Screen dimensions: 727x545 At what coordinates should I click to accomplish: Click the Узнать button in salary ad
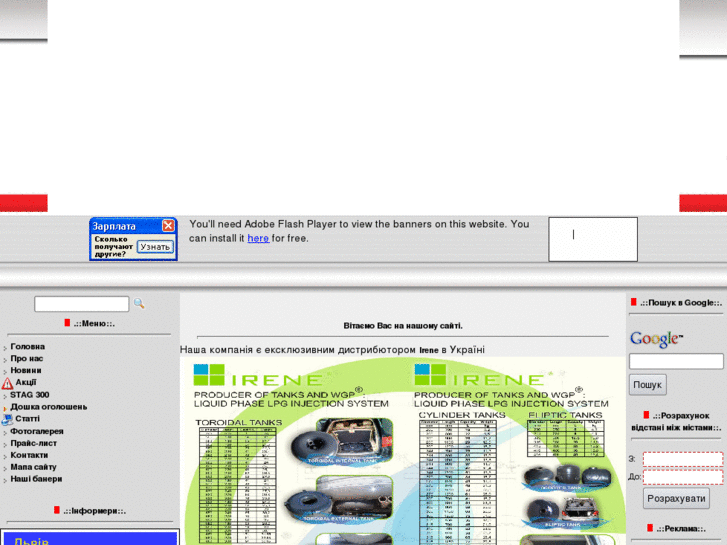pos(155,247)
